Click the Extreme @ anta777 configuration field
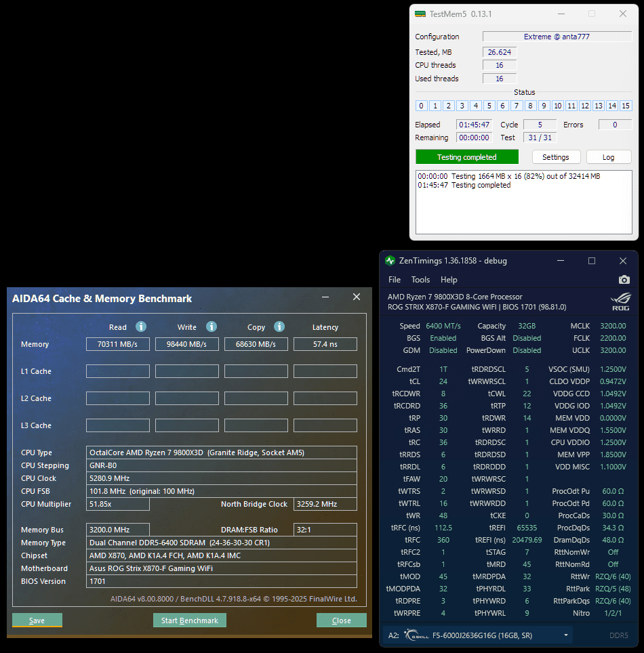 point(557,37)
